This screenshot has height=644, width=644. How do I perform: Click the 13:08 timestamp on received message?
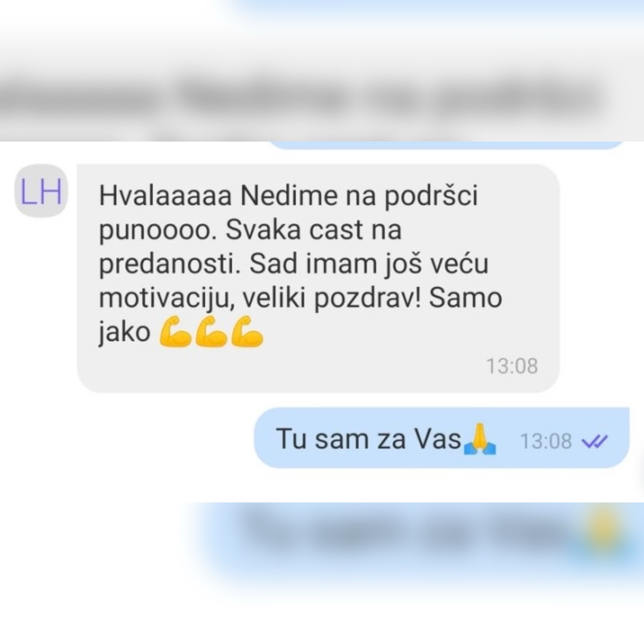[x=512, y=366]
